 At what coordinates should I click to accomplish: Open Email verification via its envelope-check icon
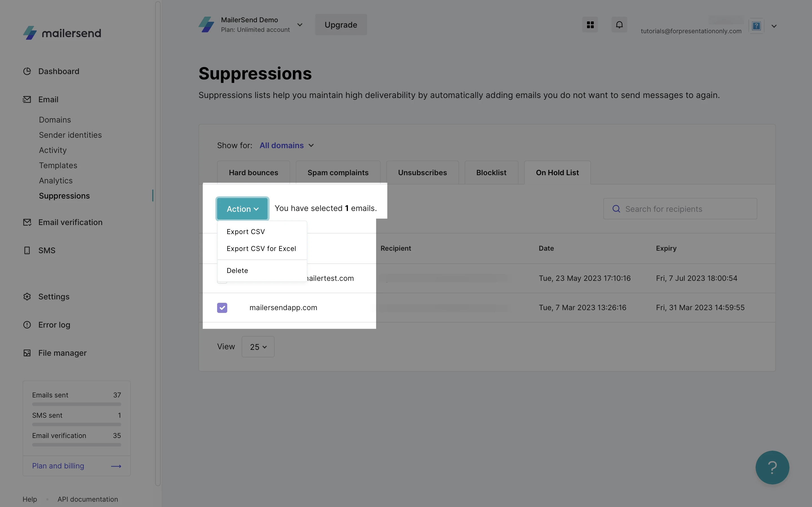(27, 222)
